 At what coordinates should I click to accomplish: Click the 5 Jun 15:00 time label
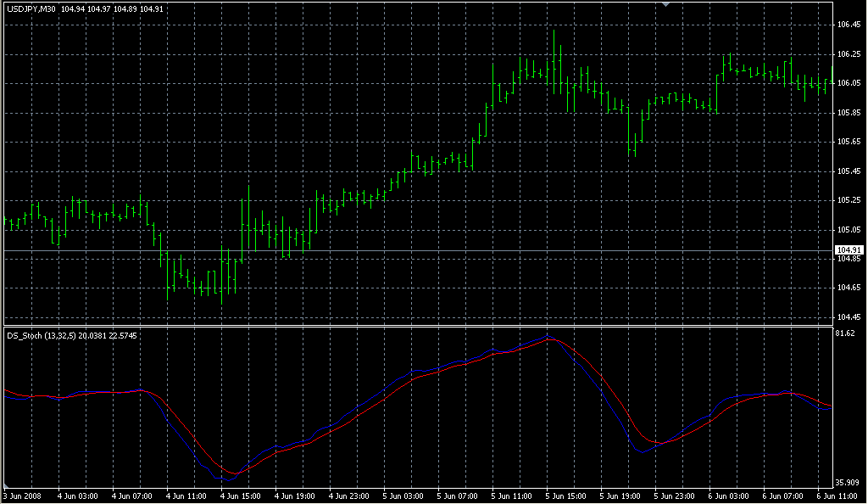click(567, 496)
